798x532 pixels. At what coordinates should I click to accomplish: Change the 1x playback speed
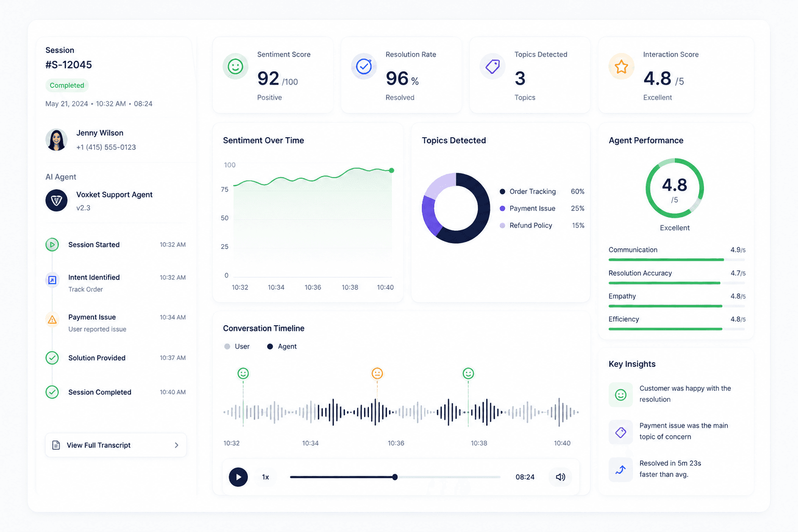pyautogui.click(x=265, y=477)
